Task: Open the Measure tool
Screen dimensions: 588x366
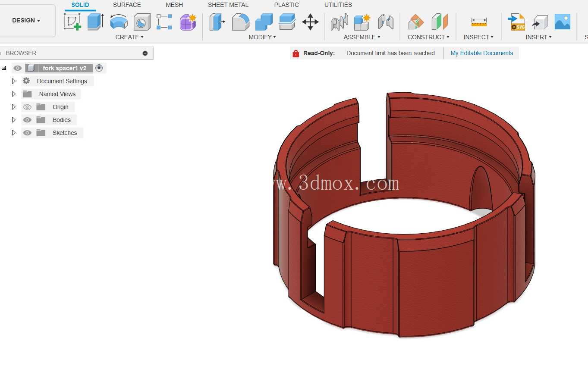Action: click(x=479, y=22)
